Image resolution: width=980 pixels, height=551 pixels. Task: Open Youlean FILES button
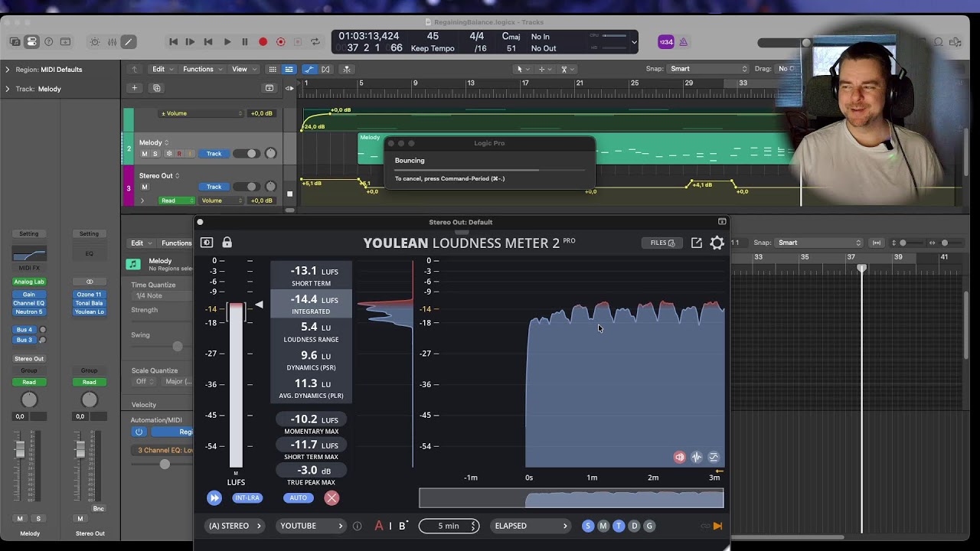662,243
